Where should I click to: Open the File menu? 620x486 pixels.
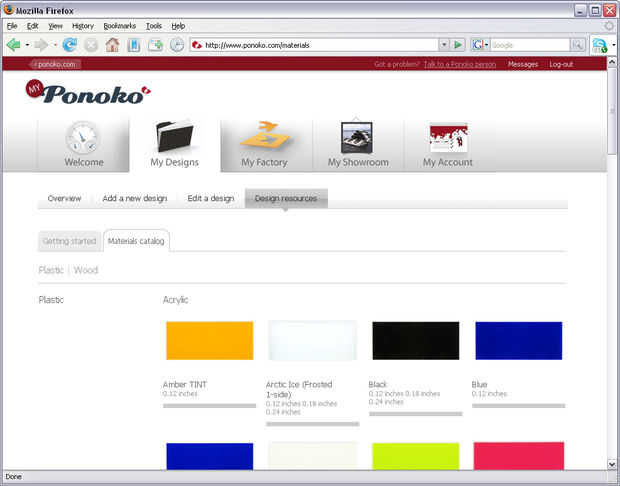12,26
